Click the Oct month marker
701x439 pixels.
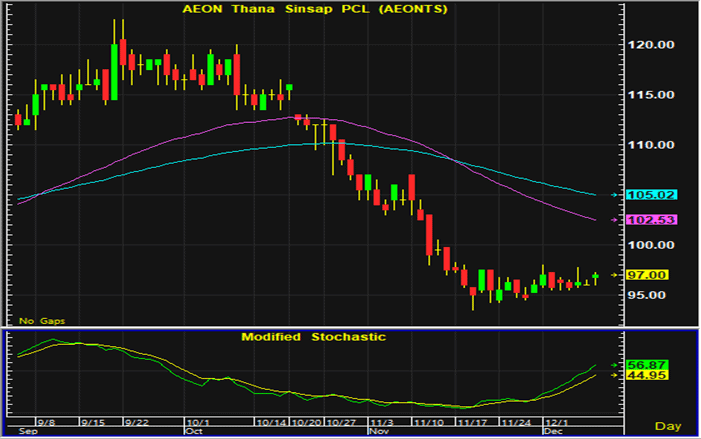pos(194,431)
